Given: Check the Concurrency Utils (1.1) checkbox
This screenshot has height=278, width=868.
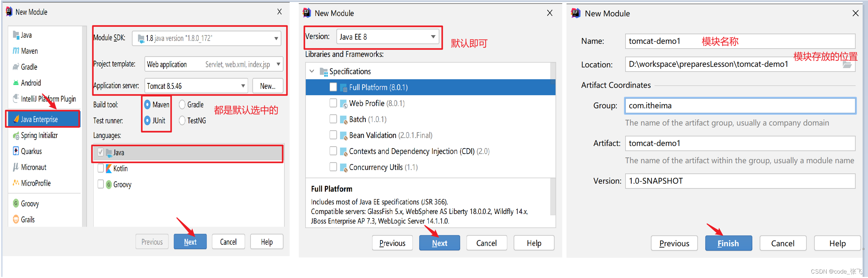Looking at the screenshot, I should click(x=333, y=167).
